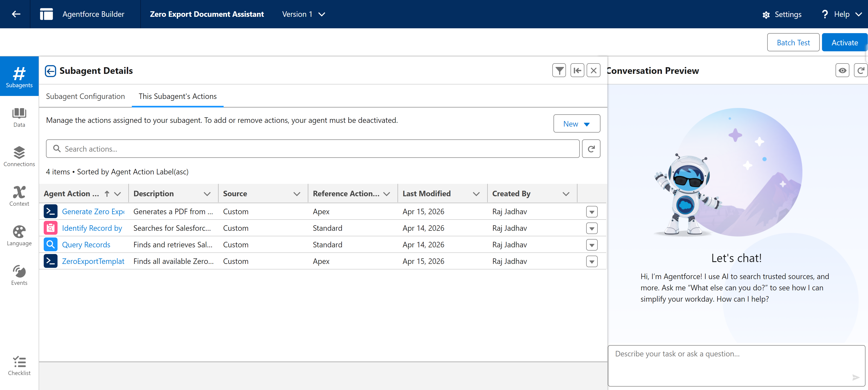The height and width of the screenshot is (390, 868).
Task: Open the ZeroExportTemplat action link
Action: [x=93, y=261]
